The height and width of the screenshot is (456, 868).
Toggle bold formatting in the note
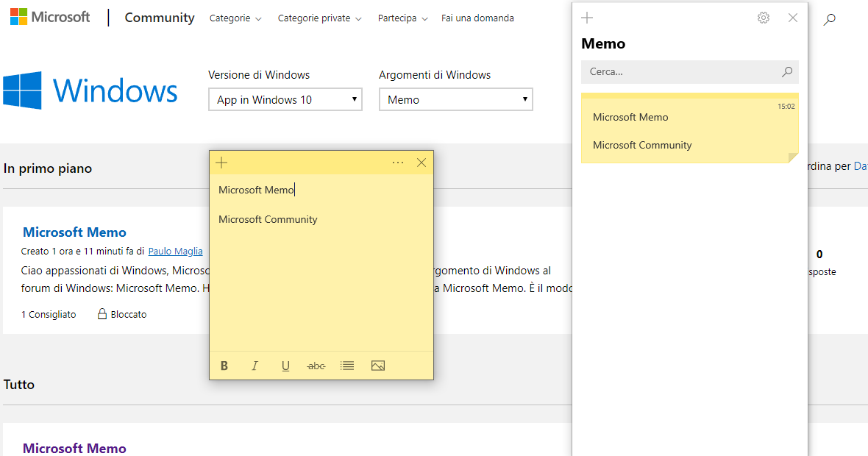point(224,366)
